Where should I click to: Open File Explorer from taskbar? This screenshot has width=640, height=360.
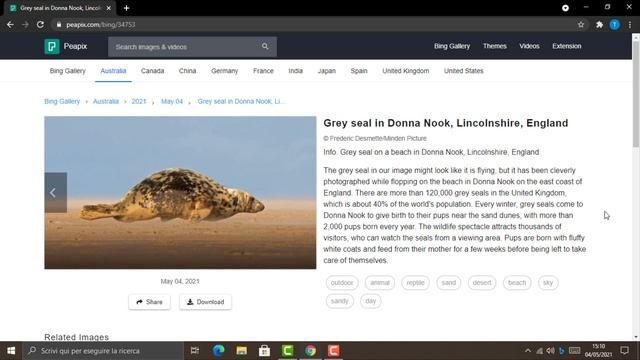pos(242,351)
